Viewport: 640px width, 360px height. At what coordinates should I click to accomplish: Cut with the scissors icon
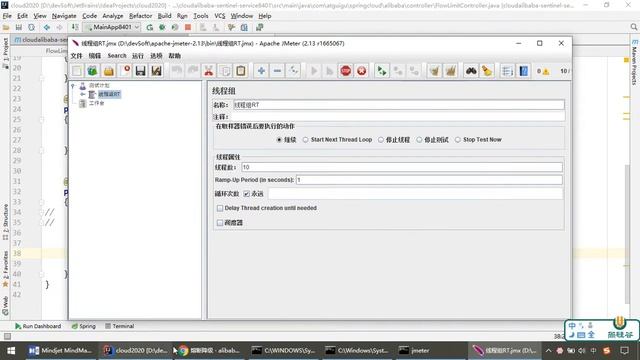click(209, 71)
